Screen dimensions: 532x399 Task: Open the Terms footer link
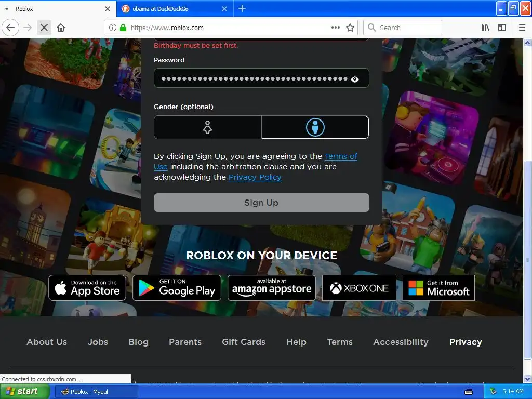click(x=340, y=342)
